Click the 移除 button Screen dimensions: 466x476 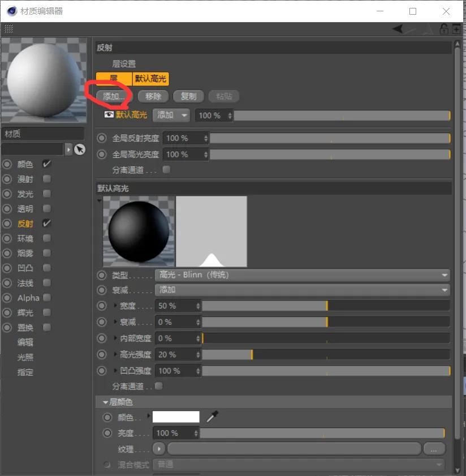point(153,96)
